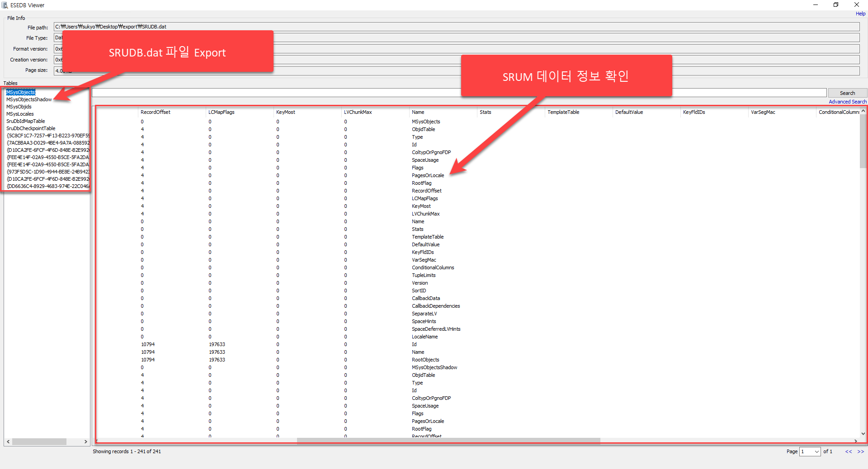This screenshot has width=868, height=469.
Task: Go to previous page with << arrows
Action: (x=849, y=451)
